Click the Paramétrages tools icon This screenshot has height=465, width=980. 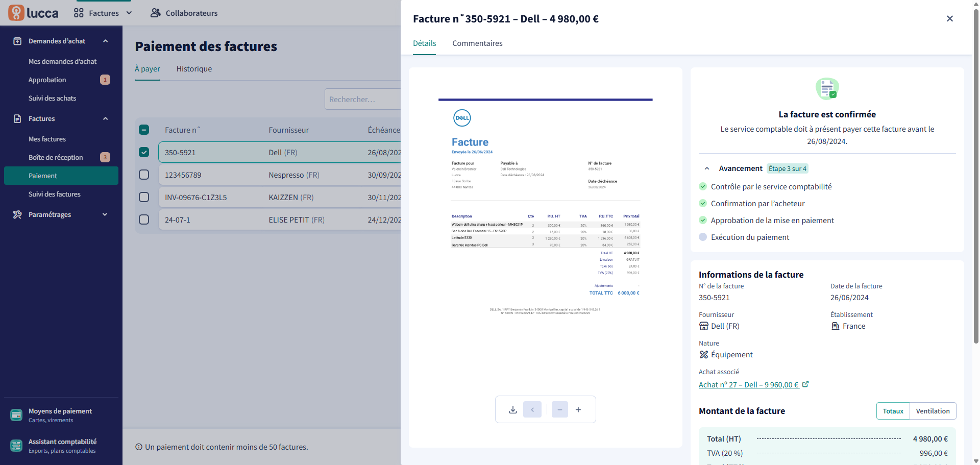17,214
